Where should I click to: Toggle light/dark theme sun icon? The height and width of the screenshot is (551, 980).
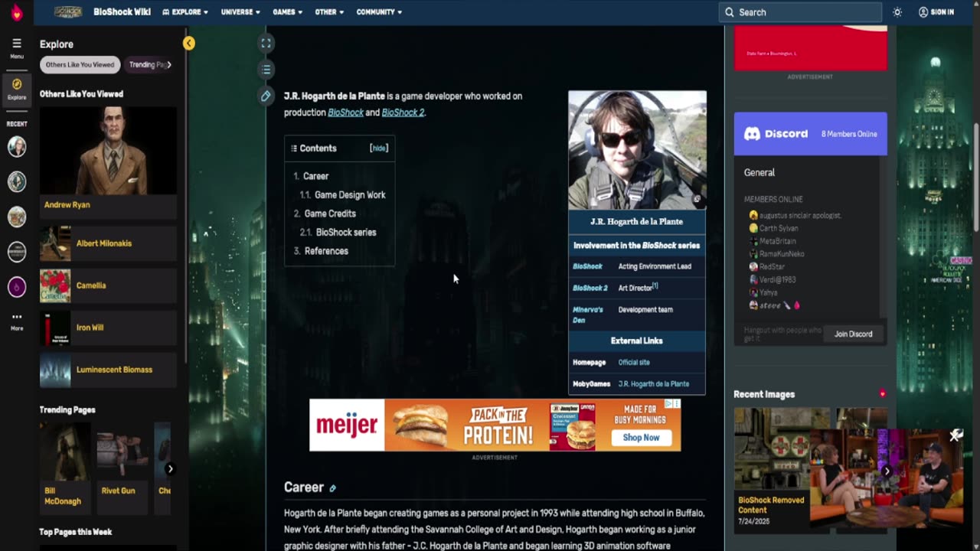[897, 12]
